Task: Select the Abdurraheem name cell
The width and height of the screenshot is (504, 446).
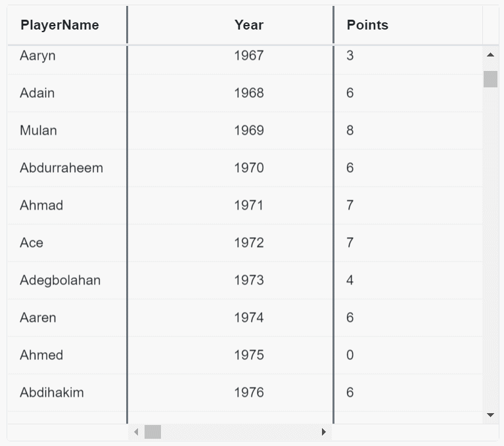Action: click(x=62, y=168)
